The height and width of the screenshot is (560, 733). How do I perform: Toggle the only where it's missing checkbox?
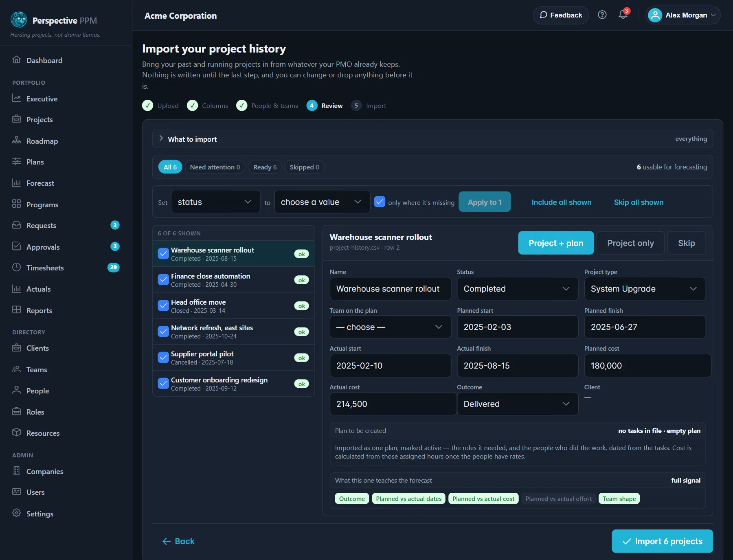[x=380, y=202]
